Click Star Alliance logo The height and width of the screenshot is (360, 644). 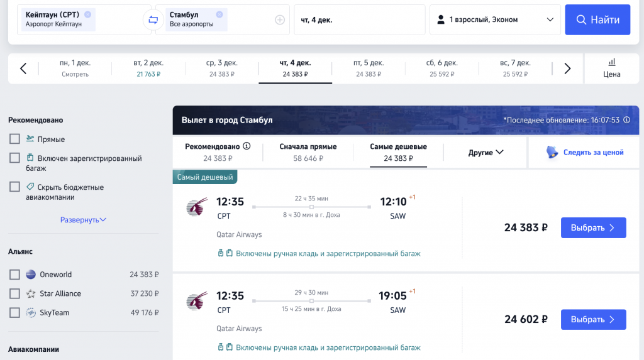31,293
